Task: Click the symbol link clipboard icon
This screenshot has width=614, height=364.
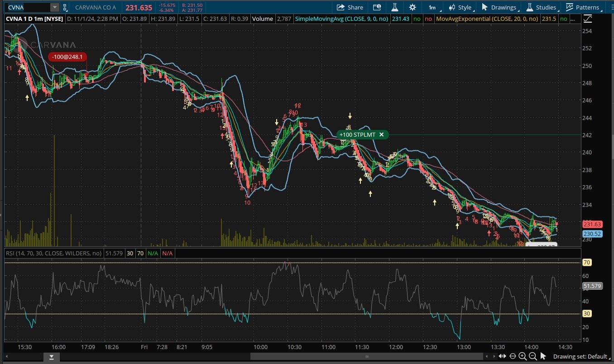Action: (65, 7)
